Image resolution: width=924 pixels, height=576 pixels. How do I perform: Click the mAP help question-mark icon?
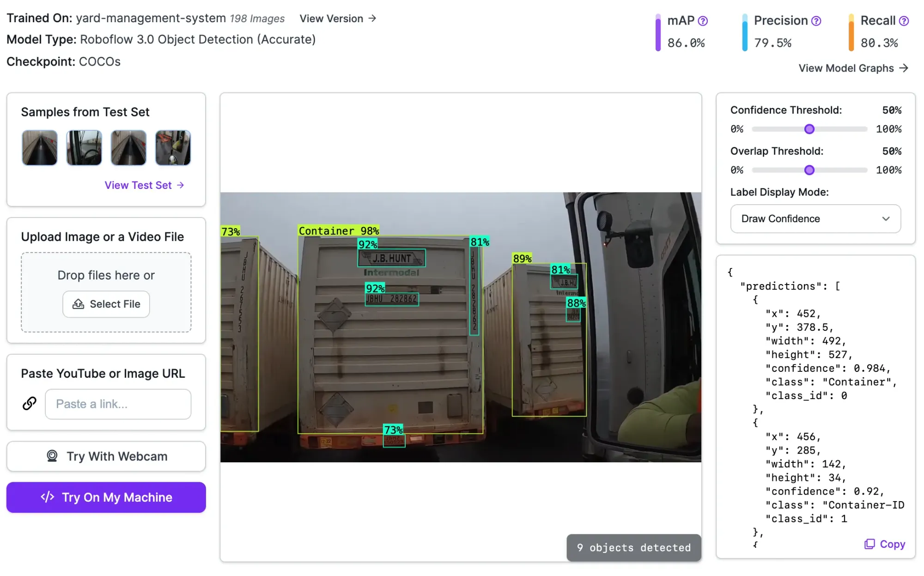point(703,21)
